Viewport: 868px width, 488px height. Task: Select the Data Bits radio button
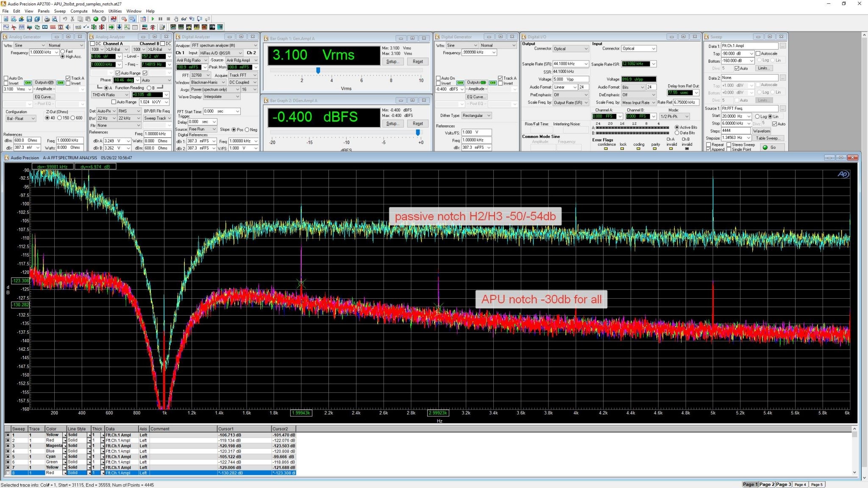click(677, 133)
